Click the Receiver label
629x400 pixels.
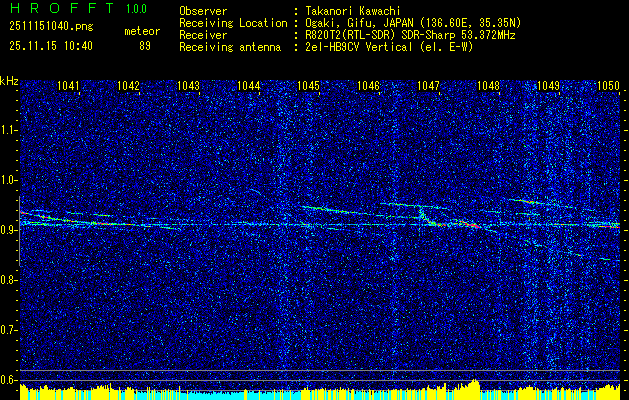(x=203, y=35)
